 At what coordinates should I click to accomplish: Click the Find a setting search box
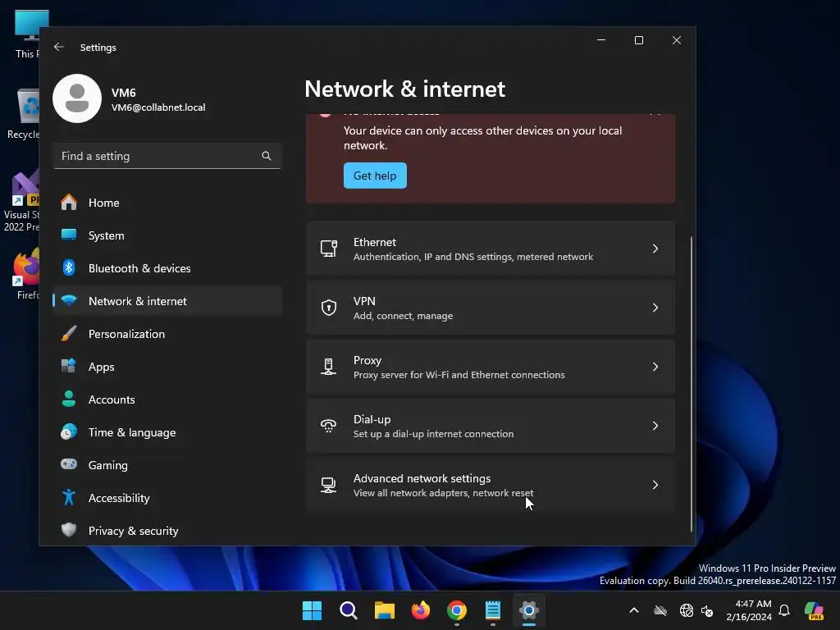click(167, 156)
